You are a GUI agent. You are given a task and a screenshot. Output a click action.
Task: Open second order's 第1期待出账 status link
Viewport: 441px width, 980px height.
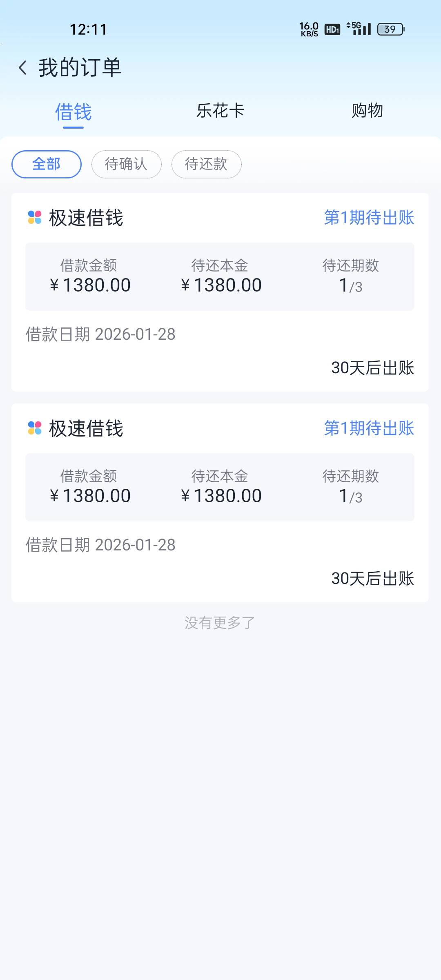pyautogui.click(x=369, y=428)
